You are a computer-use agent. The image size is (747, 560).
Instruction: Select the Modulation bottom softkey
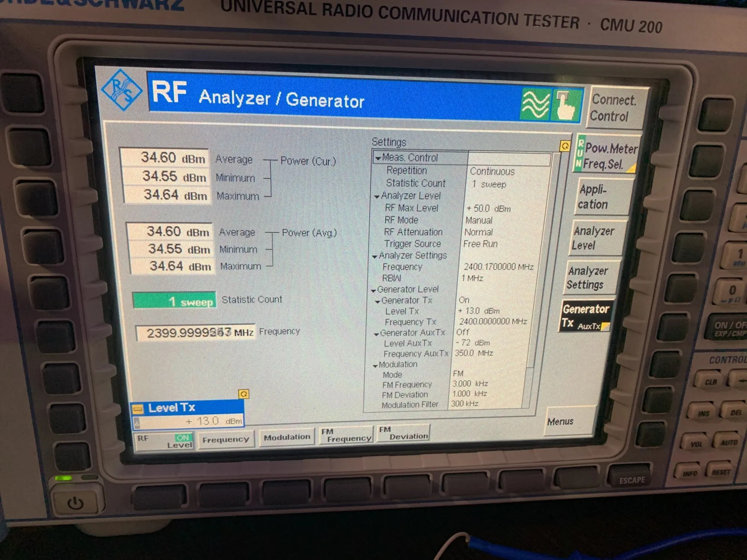point(287,437)
